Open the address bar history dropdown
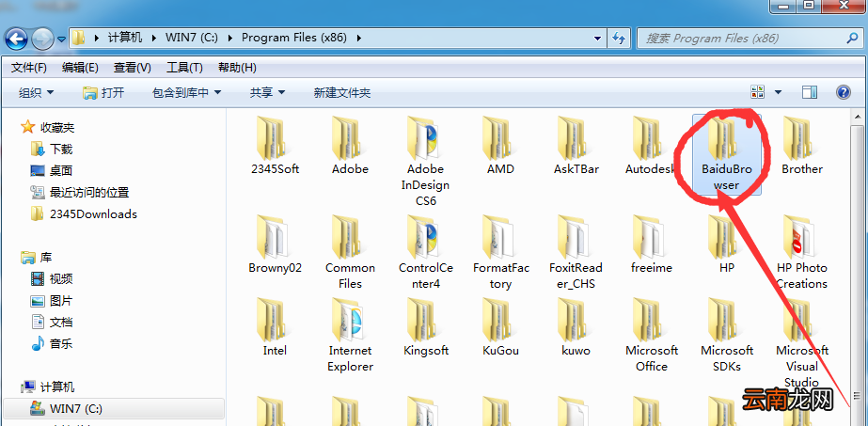 click(x=597, y=39)
